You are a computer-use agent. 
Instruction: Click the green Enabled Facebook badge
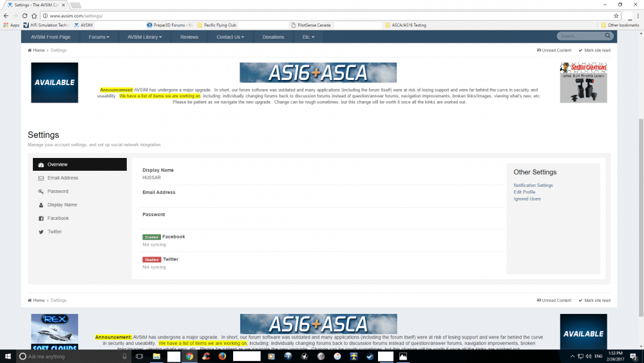(151, 237)
